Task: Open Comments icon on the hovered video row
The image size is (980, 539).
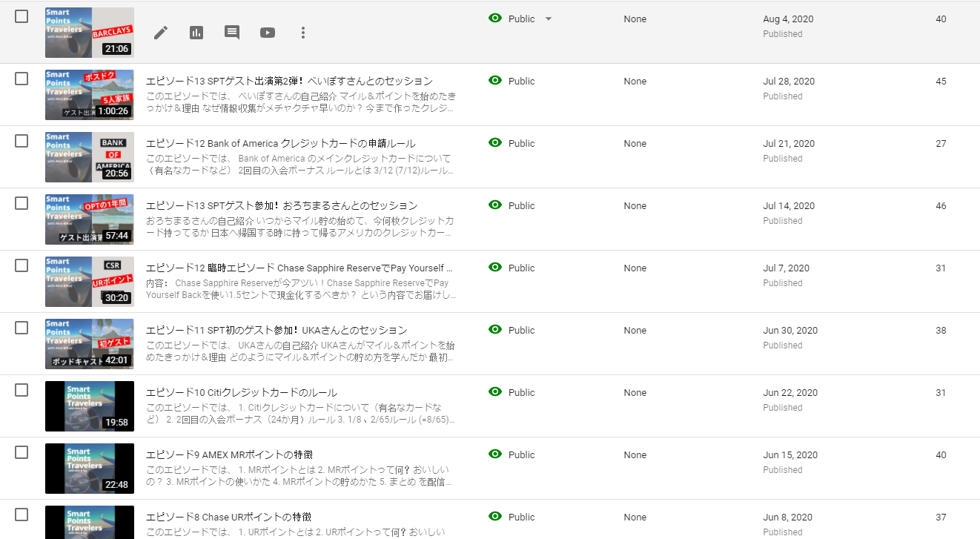Action: 232,33
